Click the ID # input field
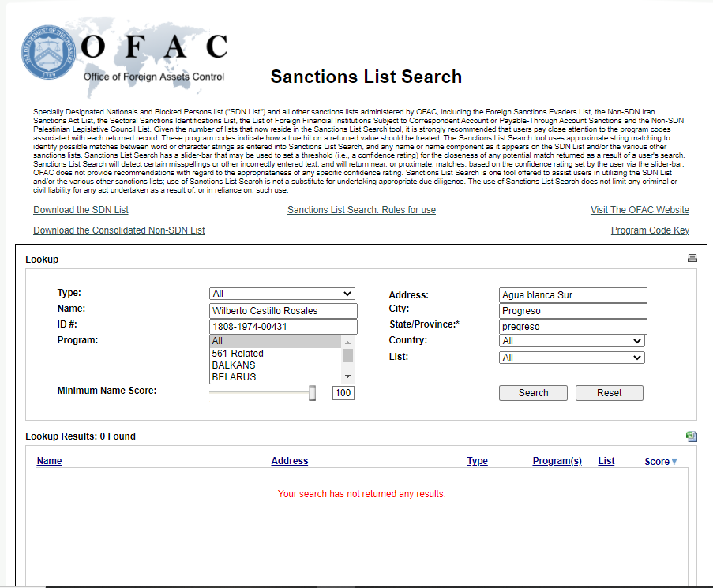Screen dimensions: 713x588 point(283,327)
